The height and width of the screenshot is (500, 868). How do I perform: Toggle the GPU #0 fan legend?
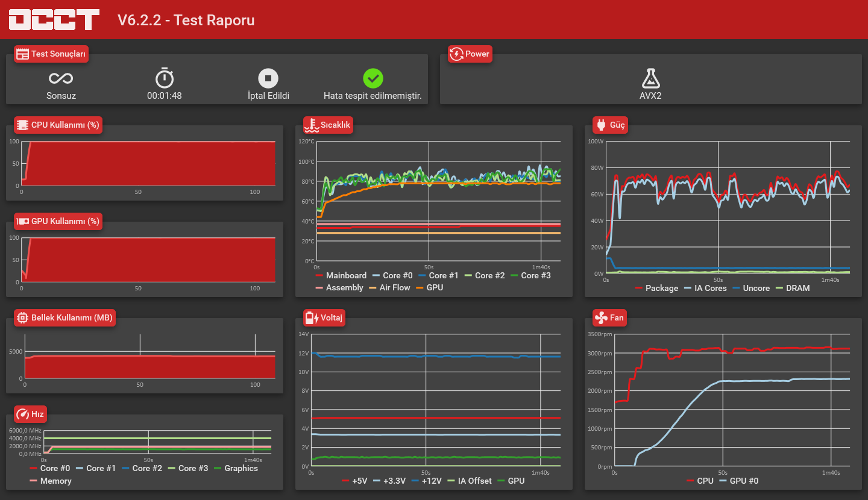(x=739, y=481)
